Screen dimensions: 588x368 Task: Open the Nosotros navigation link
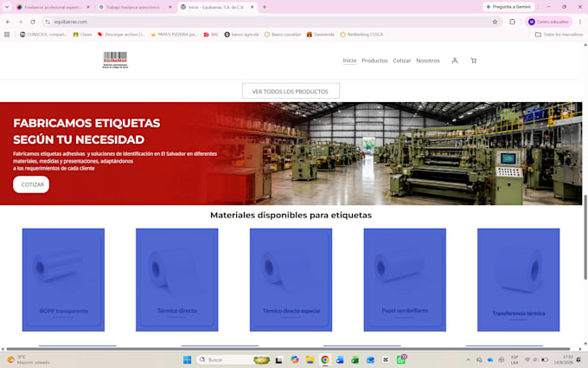[x=428, y=61]
